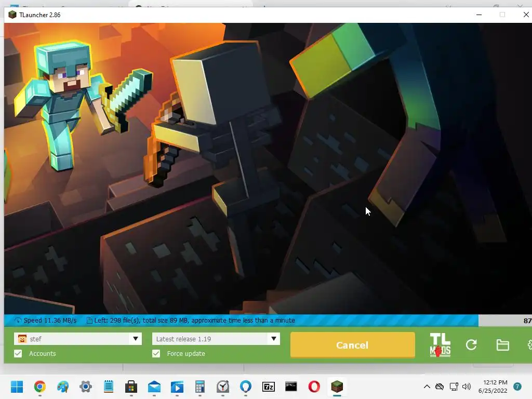Open the TL Mods icon

440,345
